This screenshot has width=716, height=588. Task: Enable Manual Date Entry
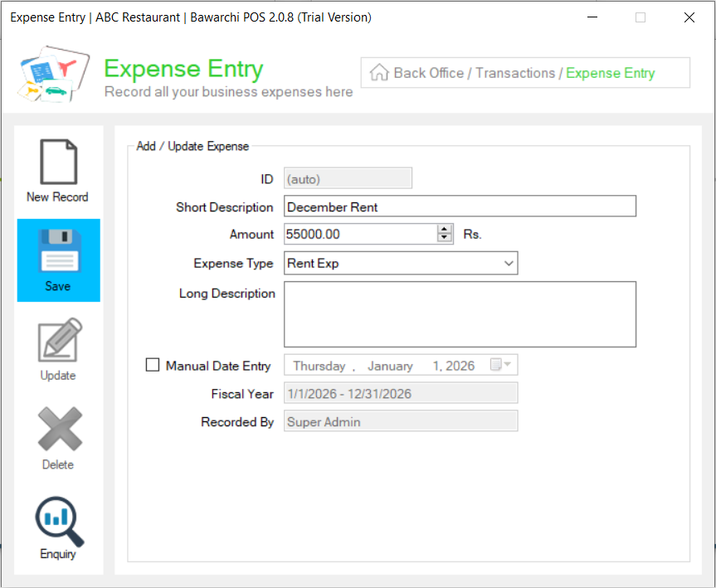[x=152, y=365]
